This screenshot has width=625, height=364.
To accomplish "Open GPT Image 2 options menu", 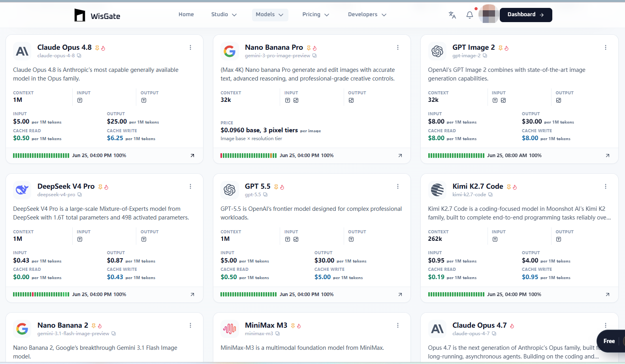I will 606,47.
